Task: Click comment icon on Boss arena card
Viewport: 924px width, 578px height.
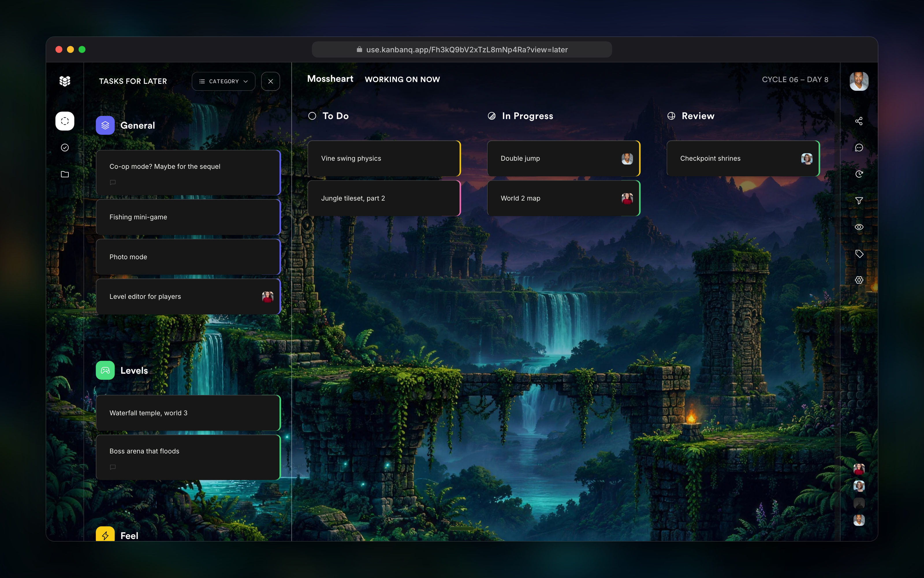Action: 113,467
